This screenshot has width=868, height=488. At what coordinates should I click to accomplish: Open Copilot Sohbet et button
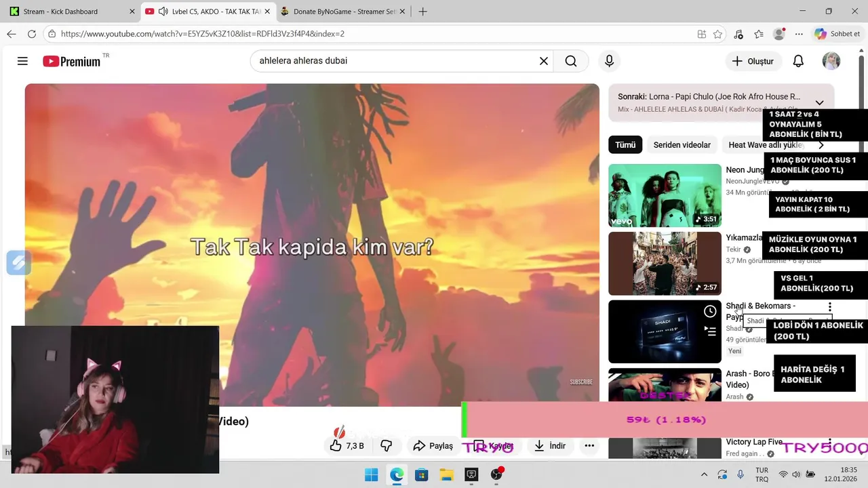click(837, 34)
